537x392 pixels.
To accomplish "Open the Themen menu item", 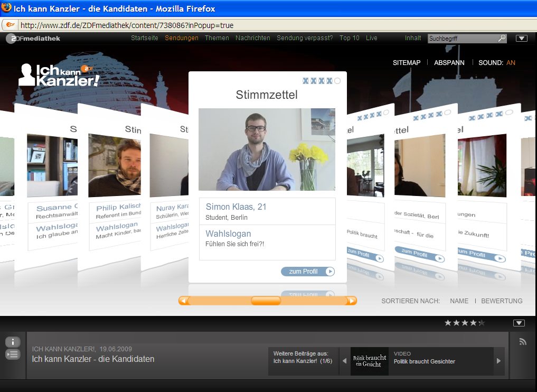I will pyautogui.click(x=217, y=38).
